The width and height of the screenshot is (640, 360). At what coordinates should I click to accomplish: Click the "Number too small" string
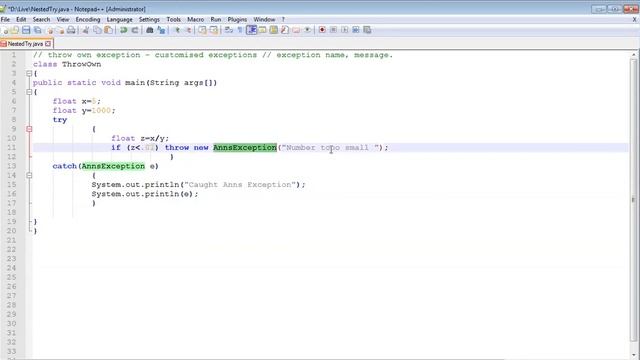331,147
